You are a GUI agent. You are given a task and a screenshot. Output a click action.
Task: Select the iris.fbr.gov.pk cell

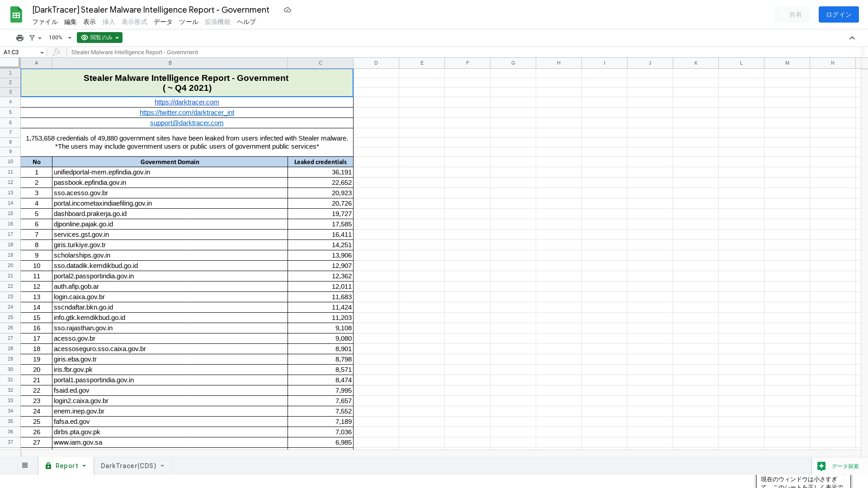click(x=170, y=370)
